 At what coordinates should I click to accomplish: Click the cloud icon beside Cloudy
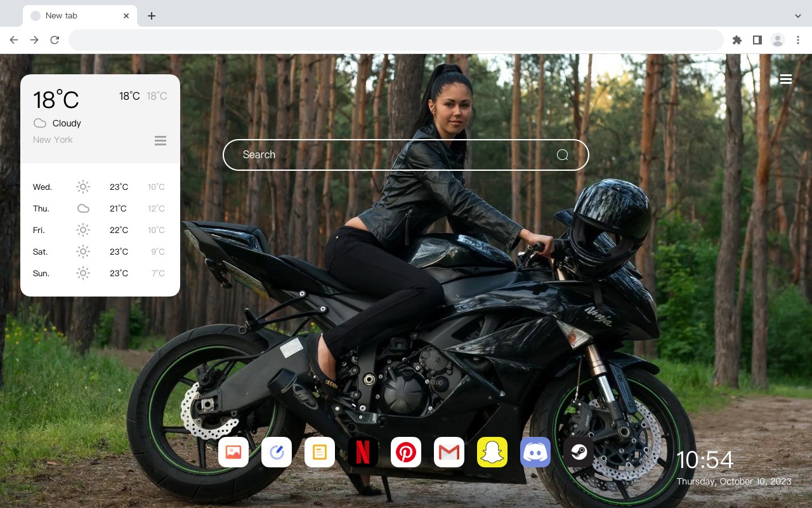[40, 123]
